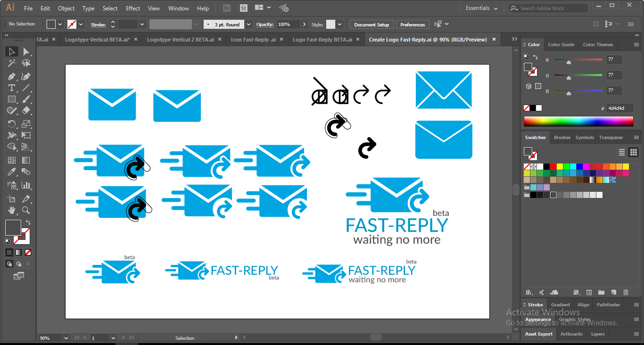Click the hex color value field

click(620, 108)
